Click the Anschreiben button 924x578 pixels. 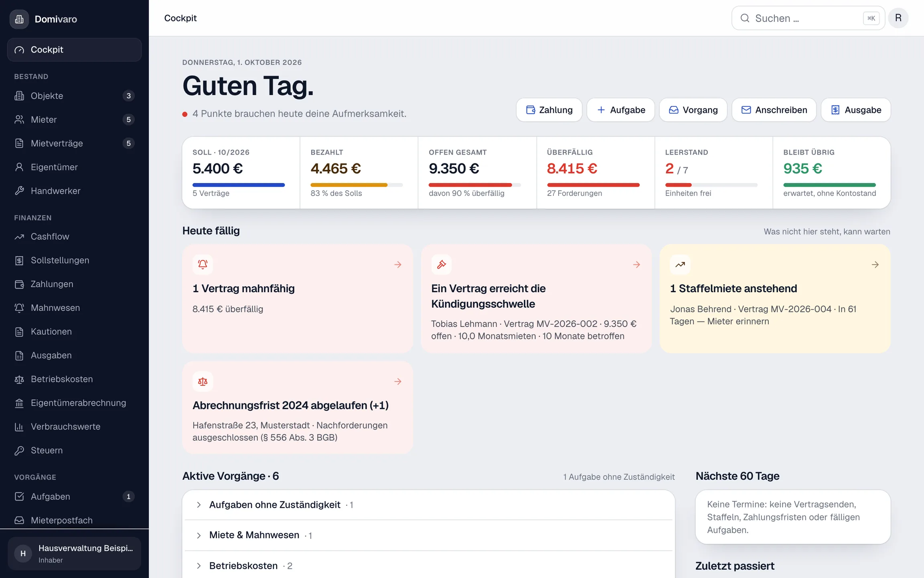[x=774, y=110]
